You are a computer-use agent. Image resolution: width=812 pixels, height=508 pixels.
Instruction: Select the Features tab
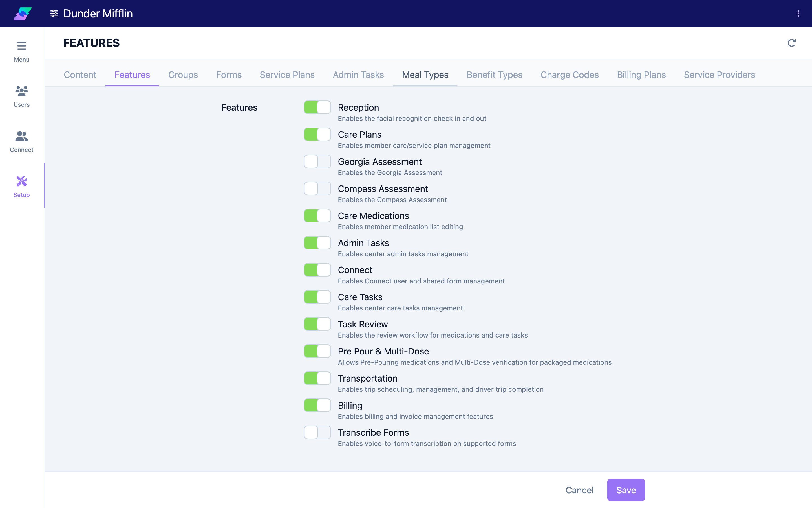pos(132,75)
